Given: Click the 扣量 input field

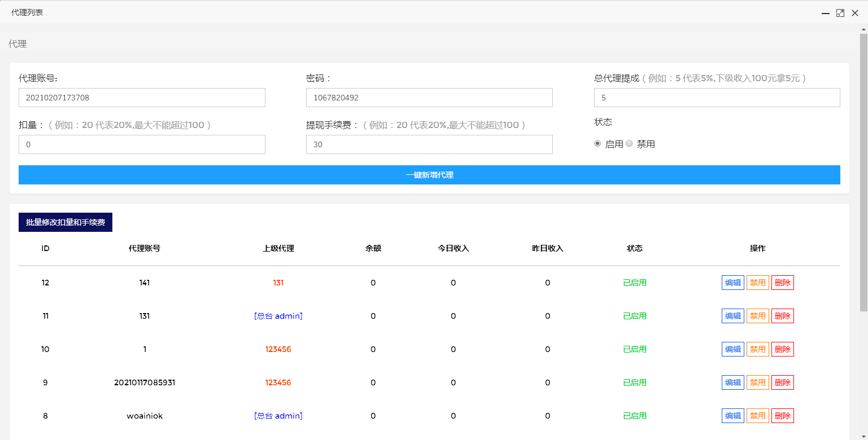Looking at the screenshot, I should click(x=141, y=144).
